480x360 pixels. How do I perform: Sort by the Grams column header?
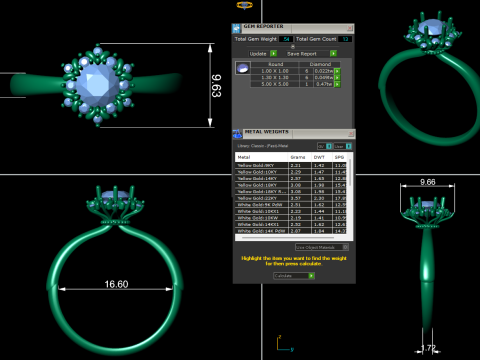coord(298,157)
